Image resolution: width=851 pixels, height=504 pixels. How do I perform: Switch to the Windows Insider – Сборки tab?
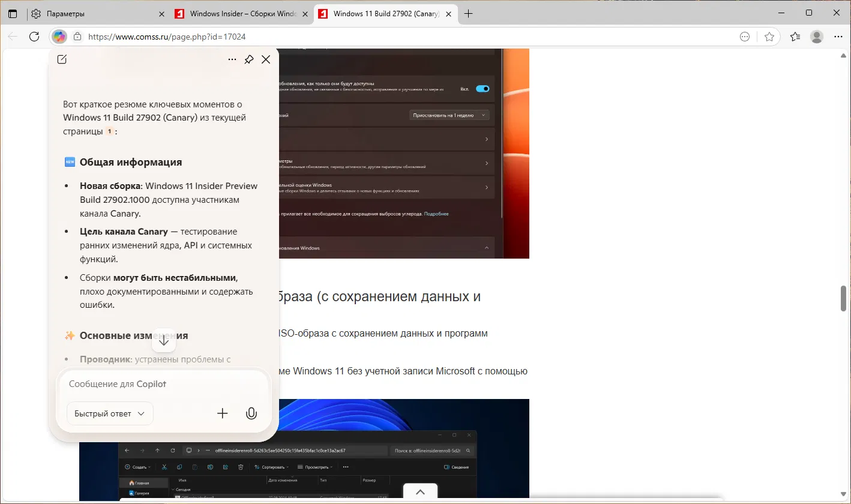(x=241, y=14)
